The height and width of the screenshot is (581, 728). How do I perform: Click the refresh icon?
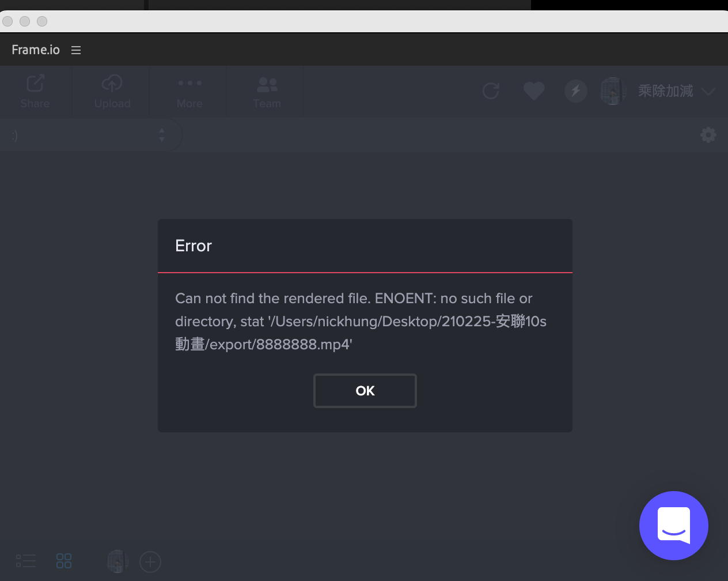coord(491,91)
